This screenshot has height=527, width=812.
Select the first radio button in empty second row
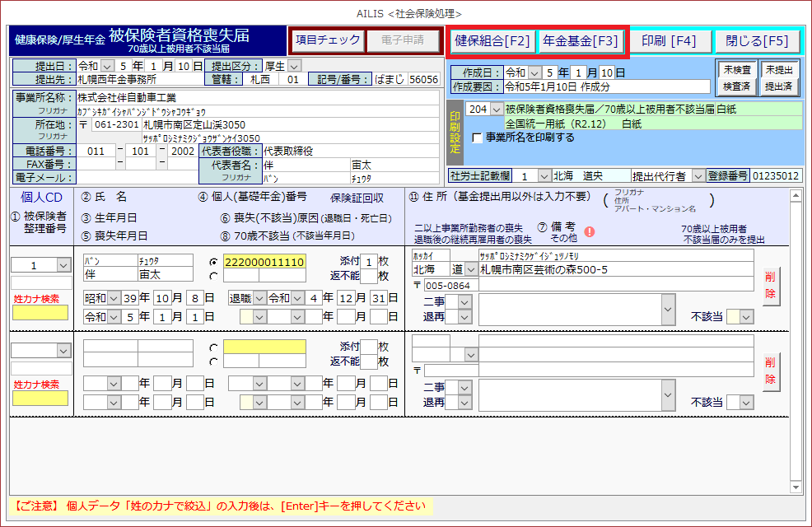point(214,347)
